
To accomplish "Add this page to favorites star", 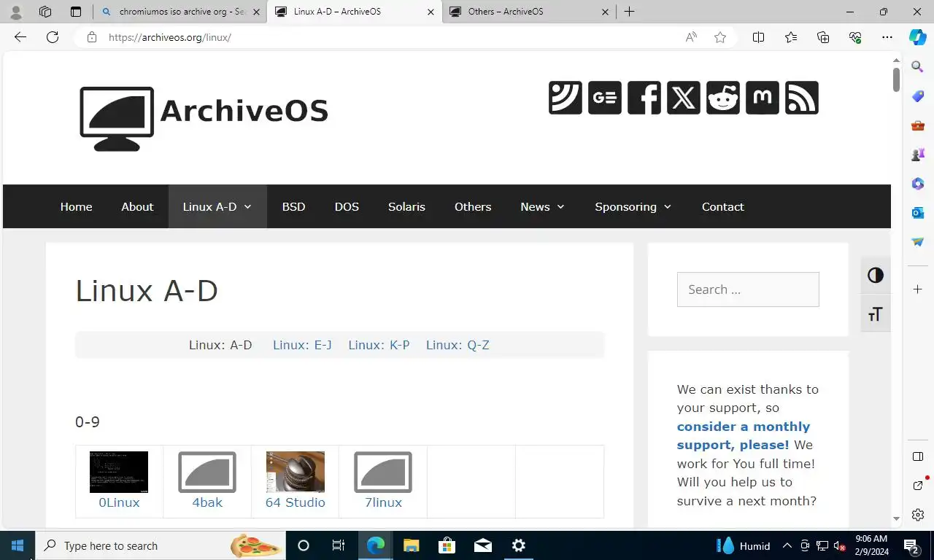I will tap(720, 37).
